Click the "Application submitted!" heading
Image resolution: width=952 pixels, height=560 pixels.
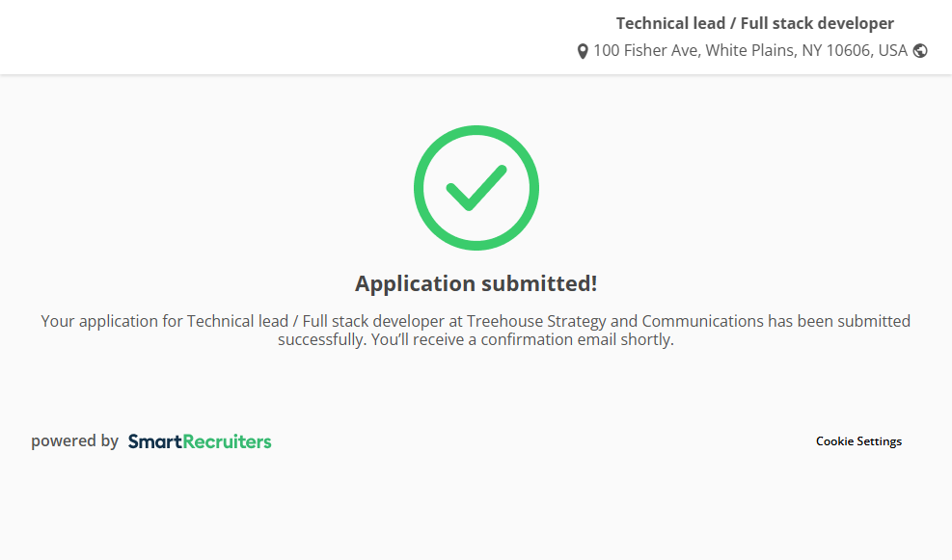476,283
